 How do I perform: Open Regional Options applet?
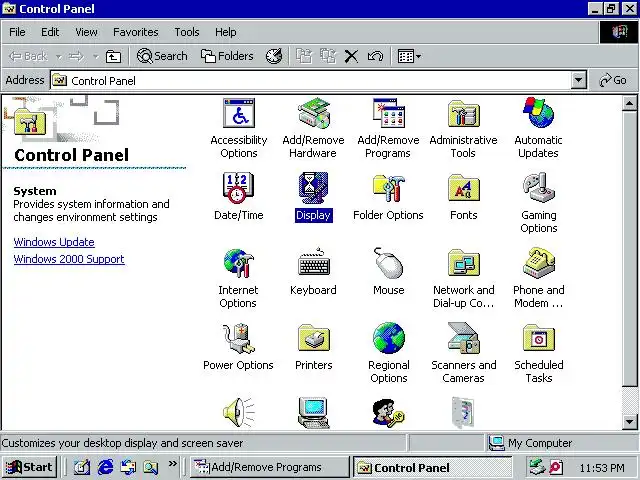(x=389, y=353)
